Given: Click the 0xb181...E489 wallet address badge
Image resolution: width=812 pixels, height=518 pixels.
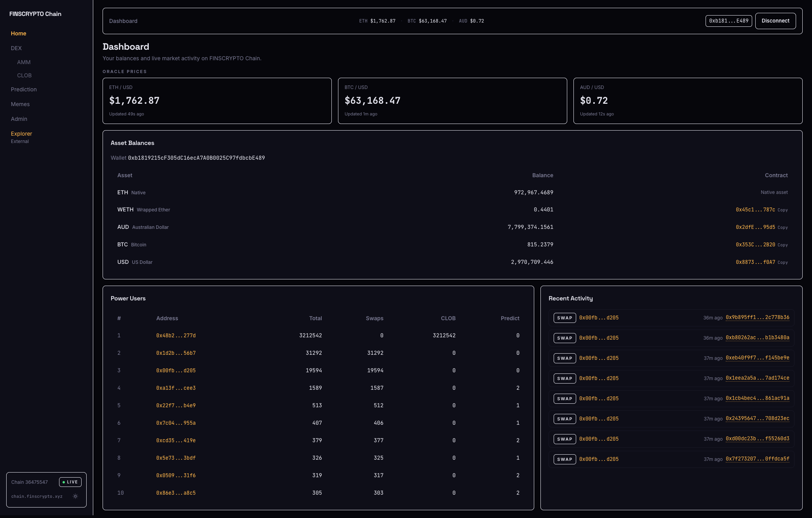Looking at the screenshot, I should click(x=729, y=21).
